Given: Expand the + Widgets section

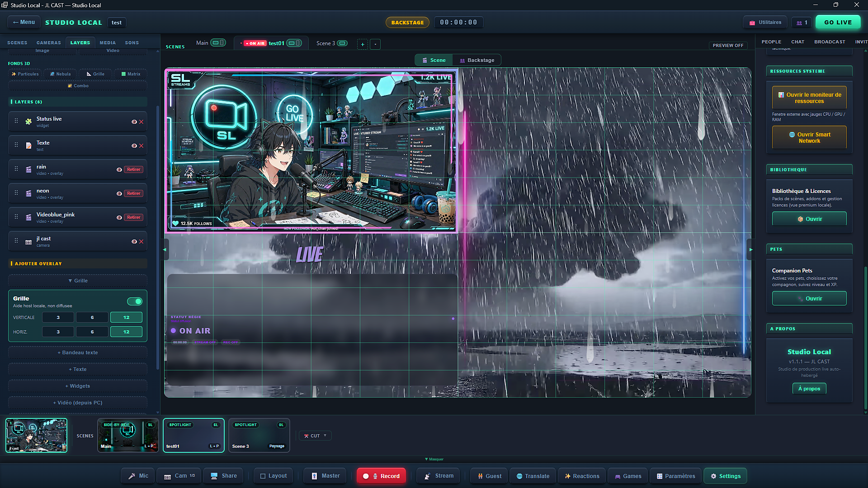Looking at the screenshot, I should pyautogui.click(x=78, y=386).
